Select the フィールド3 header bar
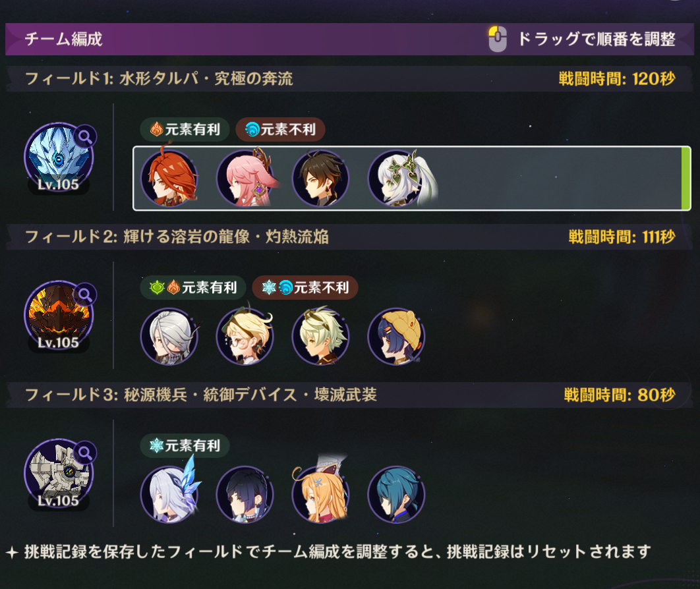This screenshot has height=589, width=700. 349,395
